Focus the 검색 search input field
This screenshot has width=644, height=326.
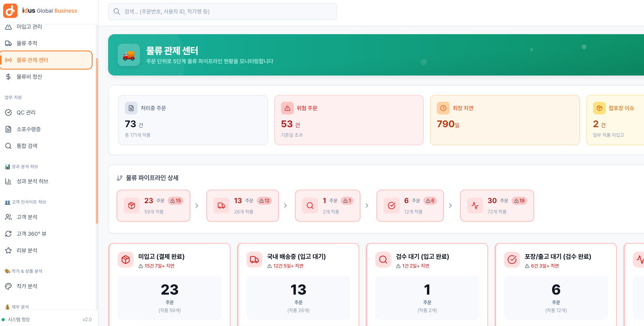[x=223, y=12]
